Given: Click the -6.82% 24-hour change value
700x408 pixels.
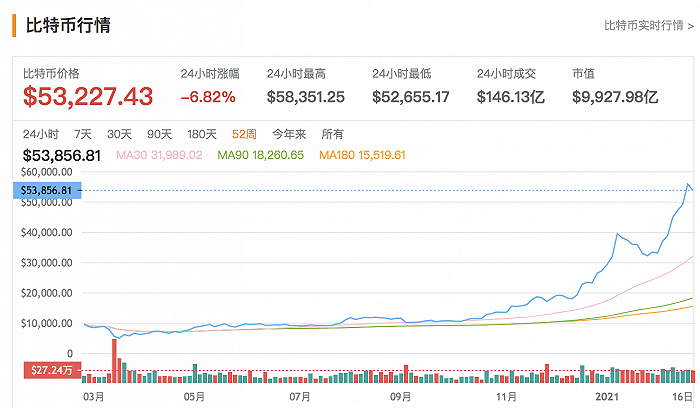Looking at the screenshot, I should click(x=208, y=97).
